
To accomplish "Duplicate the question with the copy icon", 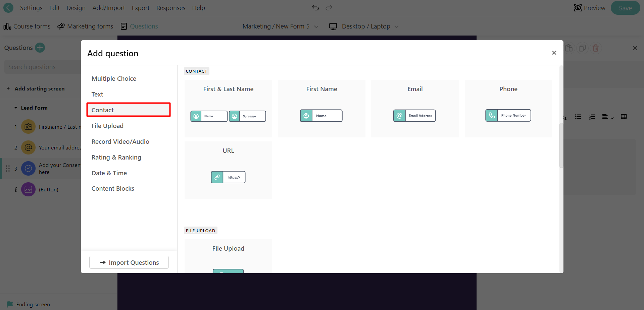I will click(x=582, y=48).
